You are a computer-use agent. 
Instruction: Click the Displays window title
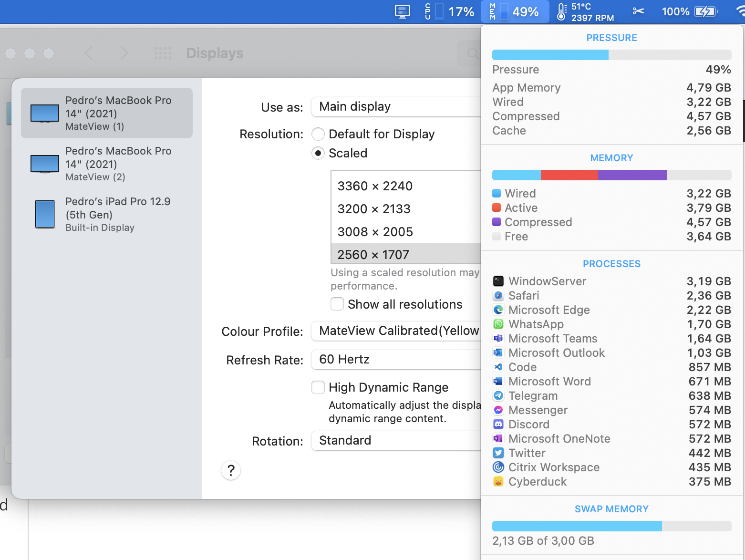215,53
